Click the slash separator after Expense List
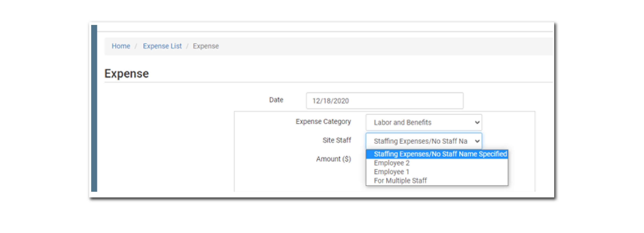The image size is (644, 233). click(x=187, y=46)
